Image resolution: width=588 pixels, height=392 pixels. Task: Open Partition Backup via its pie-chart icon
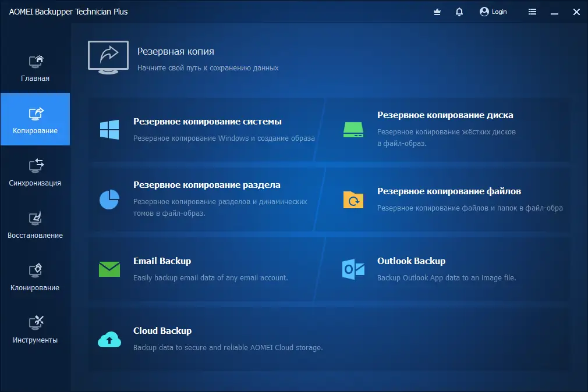[x=108, y=200]
